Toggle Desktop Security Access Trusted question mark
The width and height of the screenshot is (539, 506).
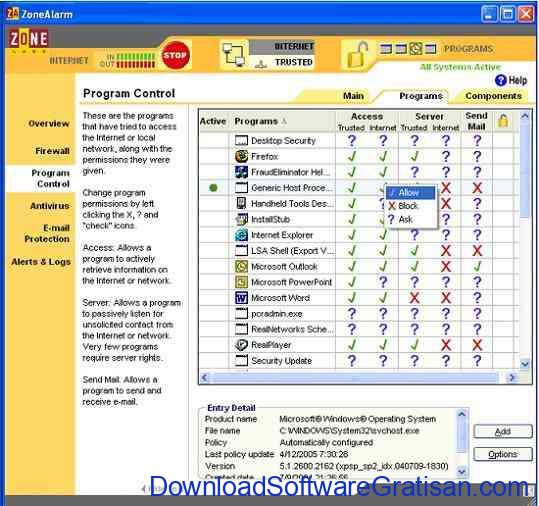(x=352, y=141)
